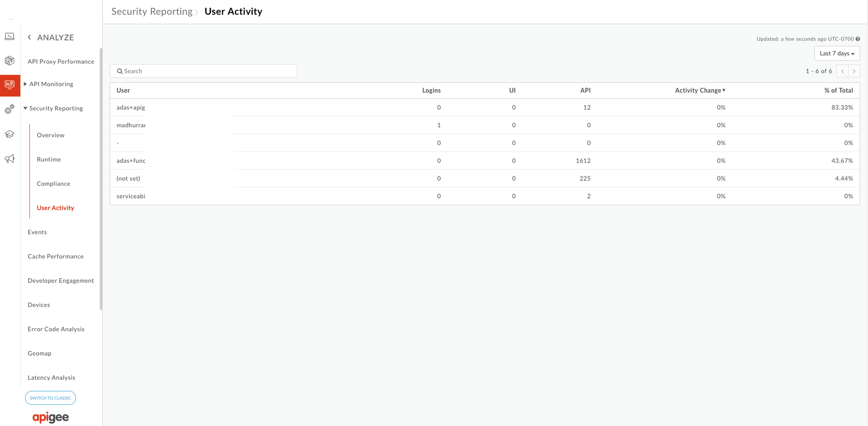868x426 pixels.
Task: Click Security Reporting breadcrumb link
Action: click(152, 12)
